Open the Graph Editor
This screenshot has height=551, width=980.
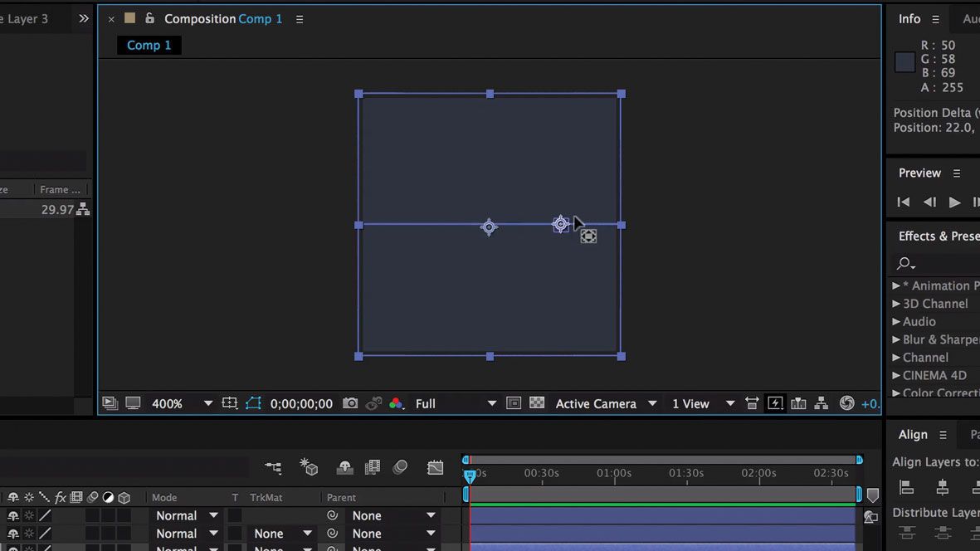point(436,467)
